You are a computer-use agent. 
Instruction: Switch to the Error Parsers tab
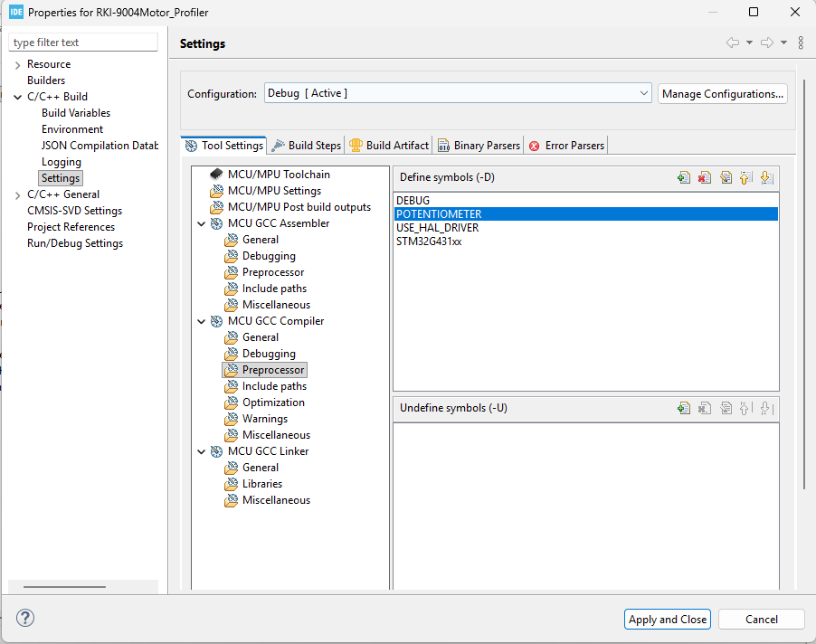coord(566,146)
